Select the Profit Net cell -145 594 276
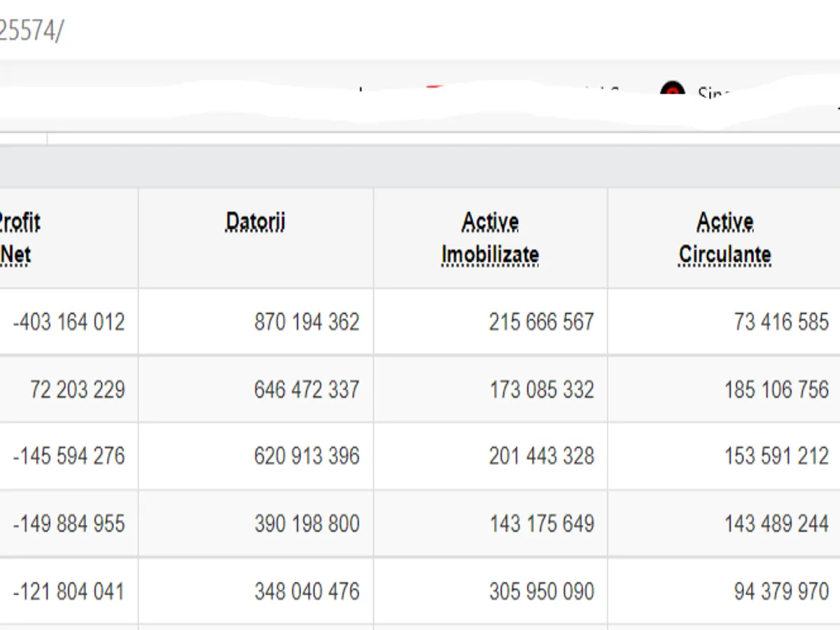Image resolution: width=840 pixels, height=630 pixels. click(x=69, y=456)
